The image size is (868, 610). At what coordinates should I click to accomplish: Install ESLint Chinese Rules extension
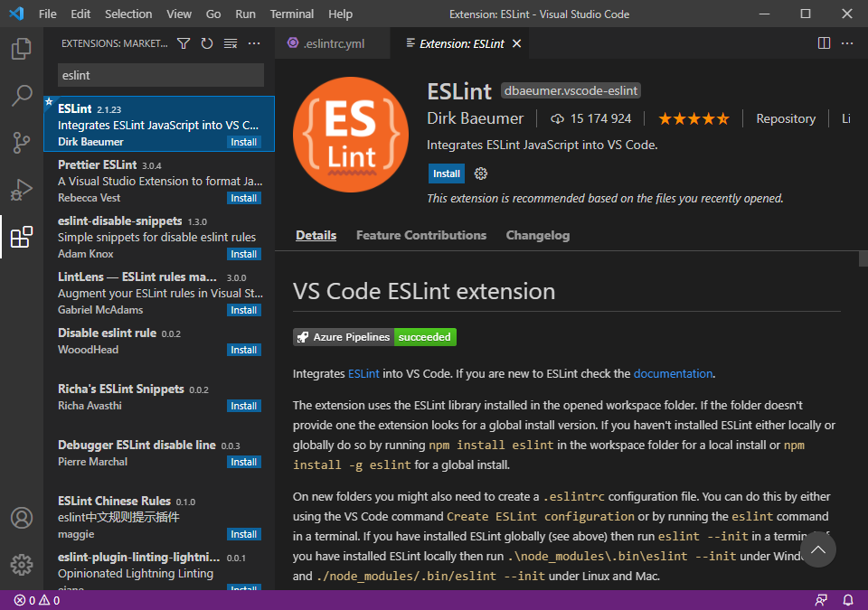tap(243, 534)
